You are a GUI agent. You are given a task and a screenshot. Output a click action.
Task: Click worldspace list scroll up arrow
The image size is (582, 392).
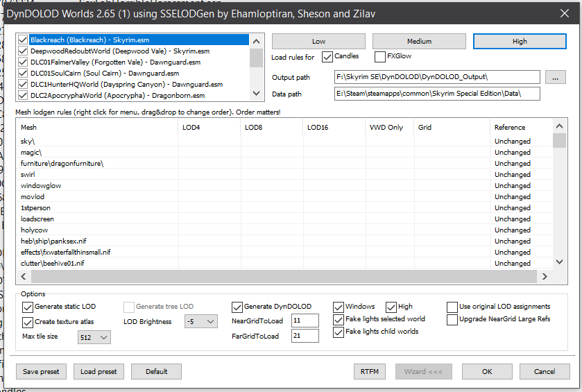pos(256,41)
